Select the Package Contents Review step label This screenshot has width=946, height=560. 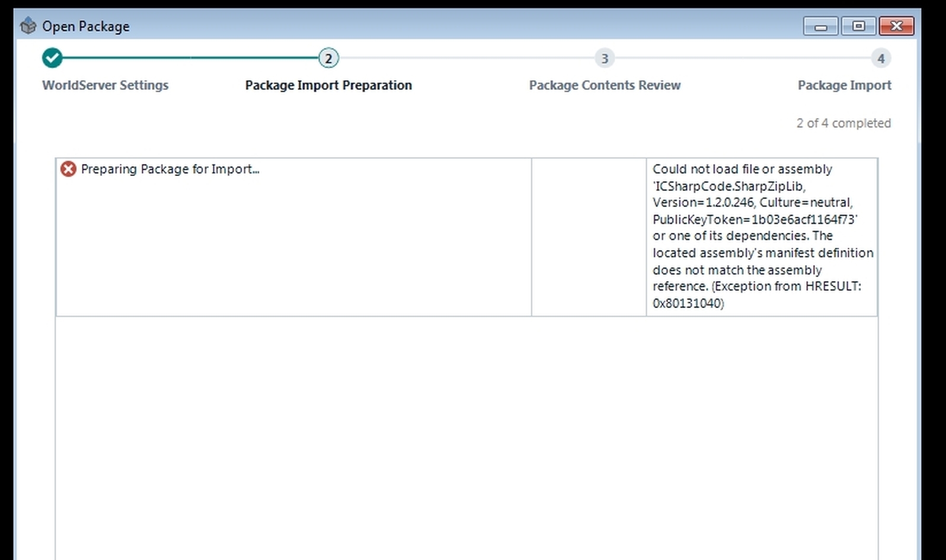(605, 85)
